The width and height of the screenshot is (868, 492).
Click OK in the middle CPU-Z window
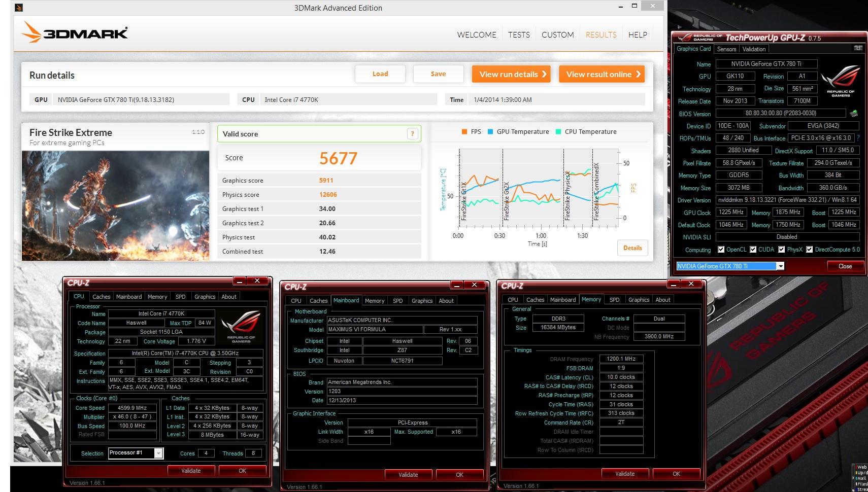pyautogui.click(x=459, y=475)
